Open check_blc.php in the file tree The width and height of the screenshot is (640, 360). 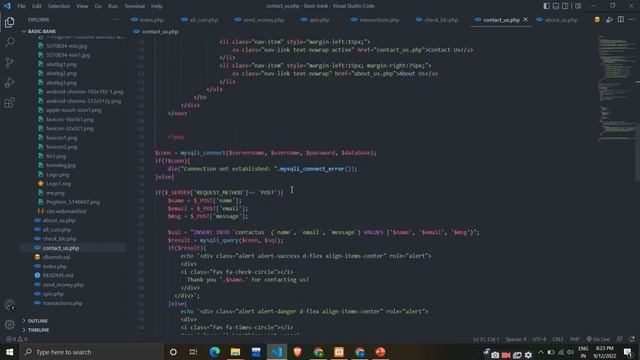tap(59, 239)
